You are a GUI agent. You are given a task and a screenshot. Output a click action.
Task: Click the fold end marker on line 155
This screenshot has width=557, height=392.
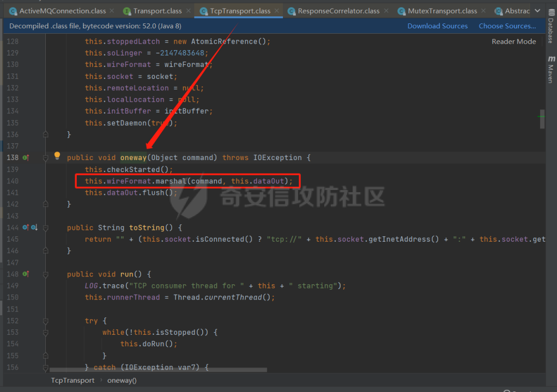pyautogui.click(x=45, y=356)
